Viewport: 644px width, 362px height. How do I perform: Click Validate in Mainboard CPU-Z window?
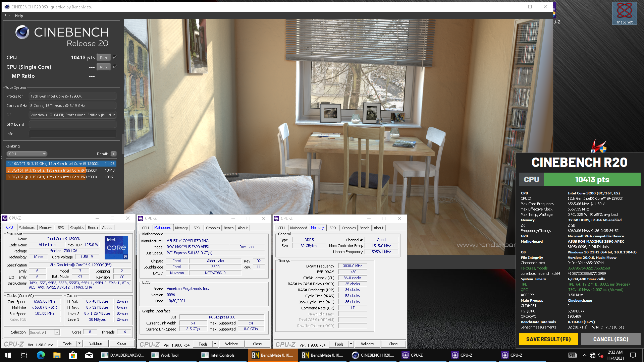[231, 344]
